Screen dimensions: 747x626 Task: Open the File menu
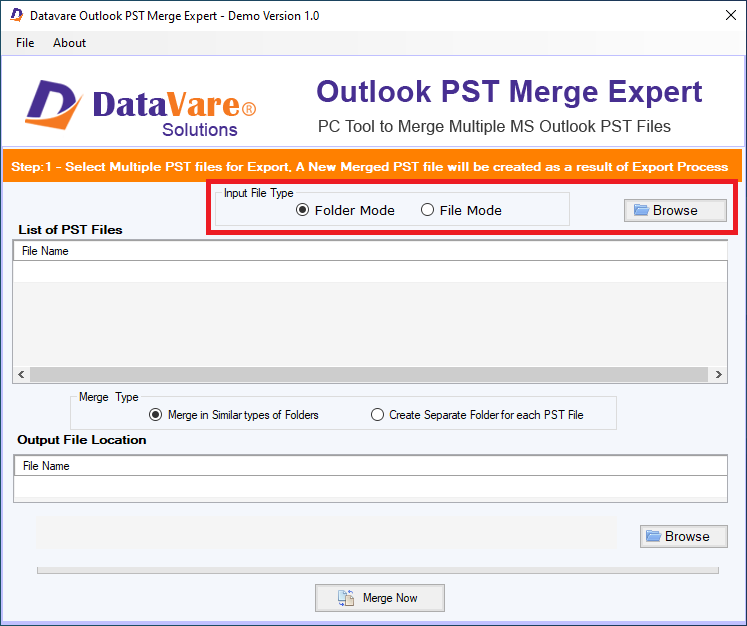tap(25, 43)
